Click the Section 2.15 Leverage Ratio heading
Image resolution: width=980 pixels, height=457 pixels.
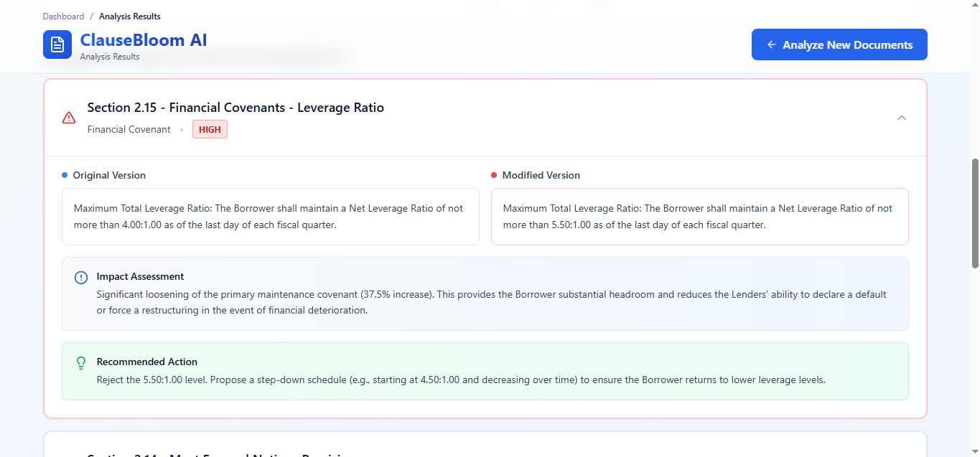point(235,108)
